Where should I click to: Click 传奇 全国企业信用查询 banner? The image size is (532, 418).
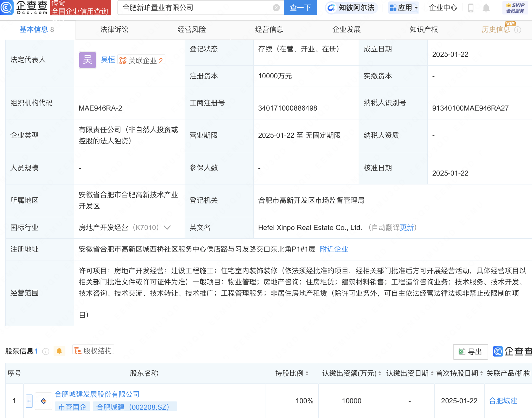pos(80,7)
